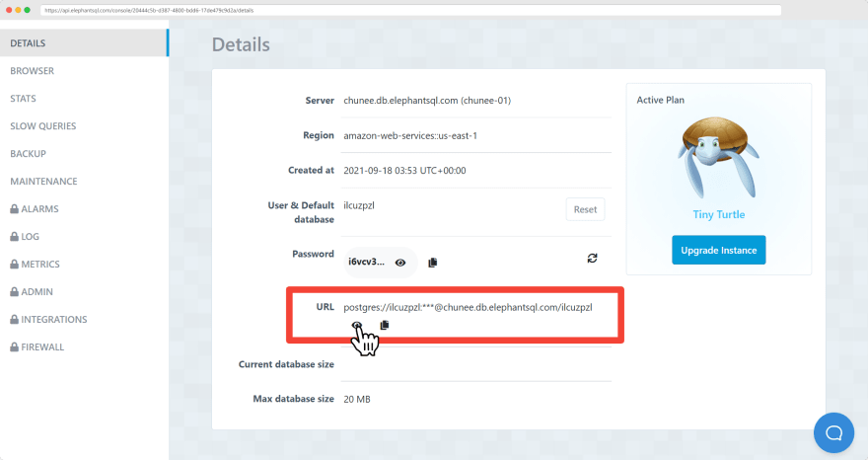Reveal the password with the eye icon
The width and height of the screenshot is (868, 460).
tap(400, 263)
